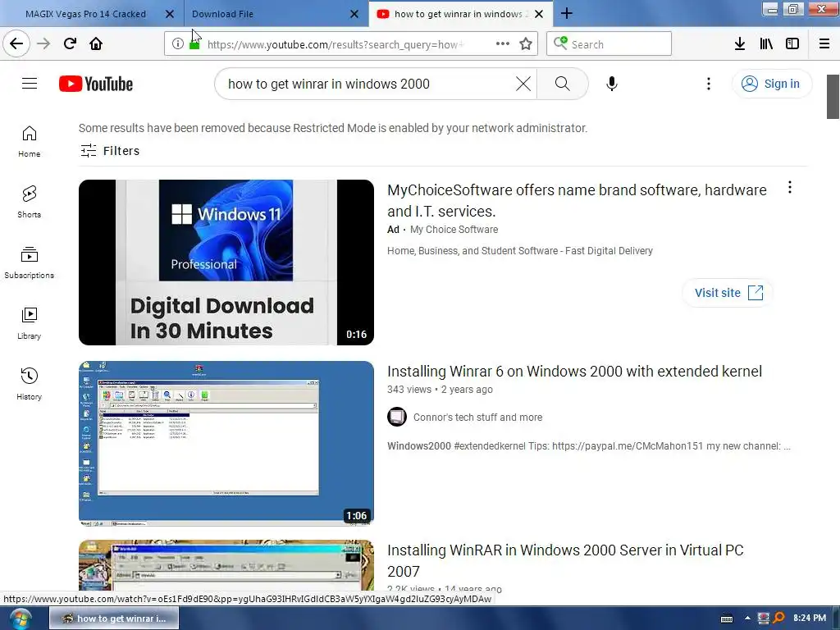Open Shorts in the YouTube sidebar
The height and width of the screenshot is (630, 840).
tap(30, 203)
